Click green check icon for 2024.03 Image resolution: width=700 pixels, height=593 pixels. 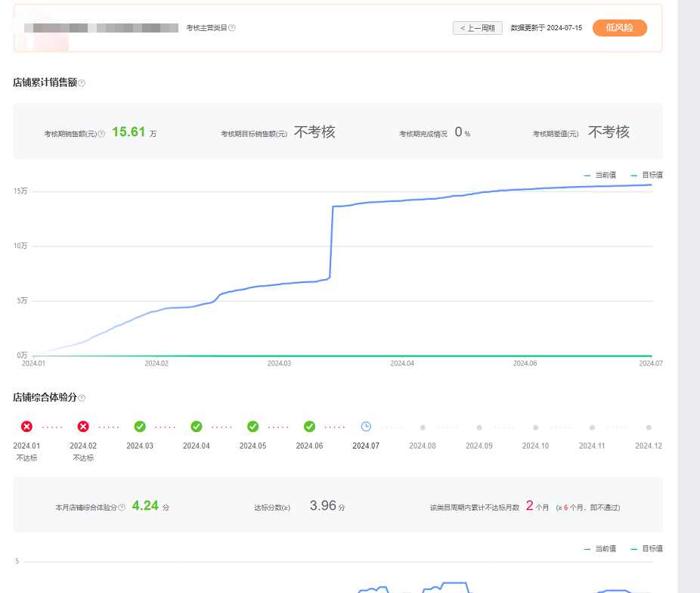point(140,427)
